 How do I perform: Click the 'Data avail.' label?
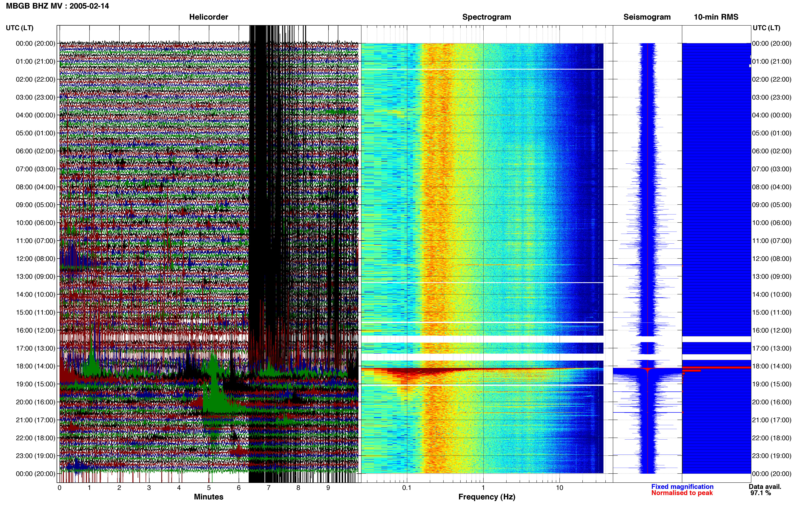765,486
